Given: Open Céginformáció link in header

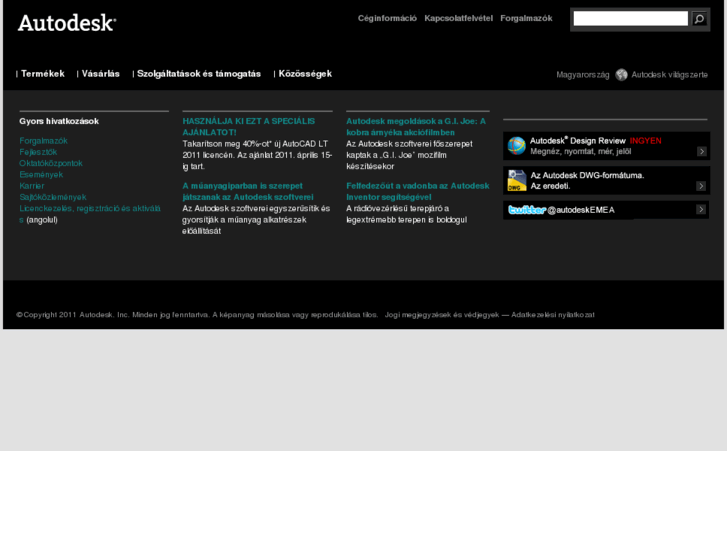Looking at the screenshot, I should (x=387, y=18).
